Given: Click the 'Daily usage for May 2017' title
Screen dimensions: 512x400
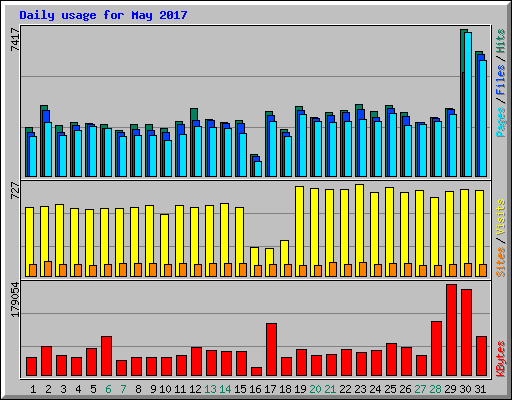Looking at the screenshot, I should point(103,15).
